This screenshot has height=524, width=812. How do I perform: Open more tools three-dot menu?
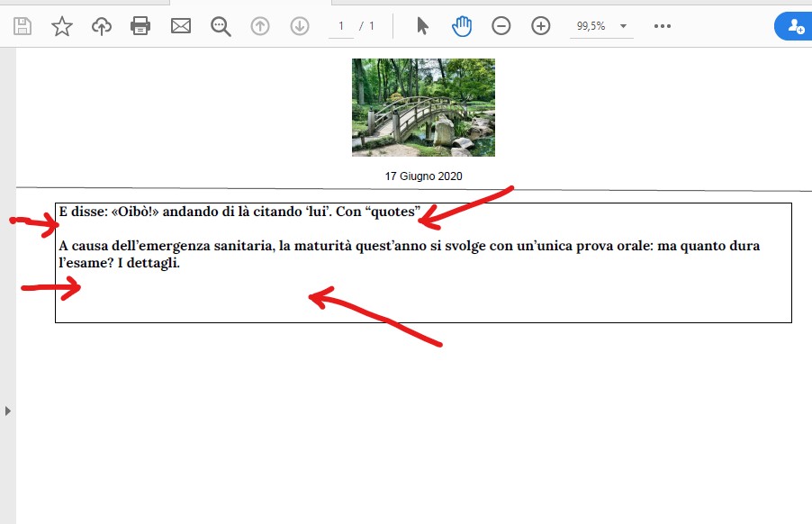pyautogui.click(x=663, y=26)
